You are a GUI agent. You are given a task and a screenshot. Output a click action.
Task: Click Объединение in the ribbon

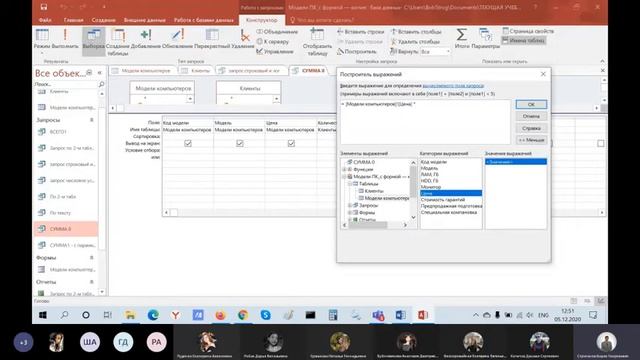tap(277, 31)
